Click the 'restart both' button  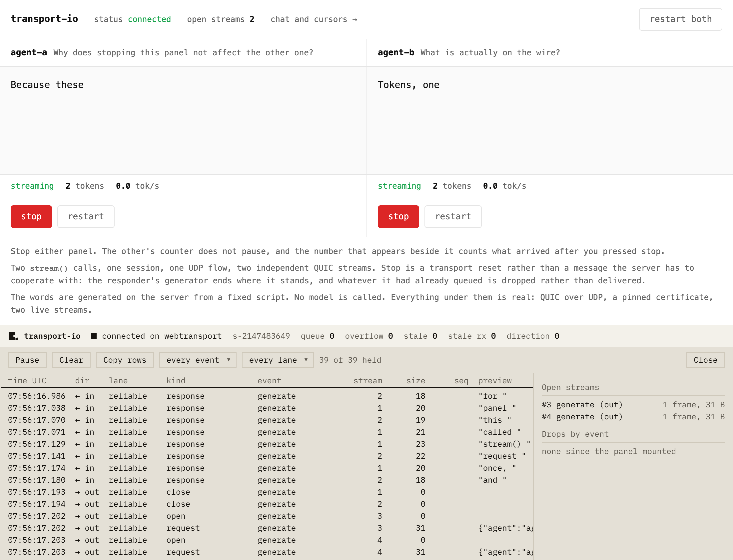(681, 19)
